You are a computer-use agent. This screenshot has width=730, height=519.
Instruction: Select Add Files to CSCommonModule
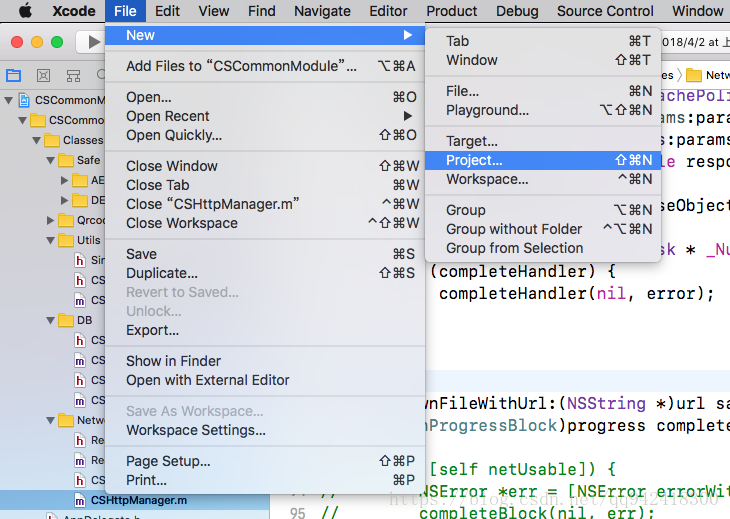pos(265,66)
